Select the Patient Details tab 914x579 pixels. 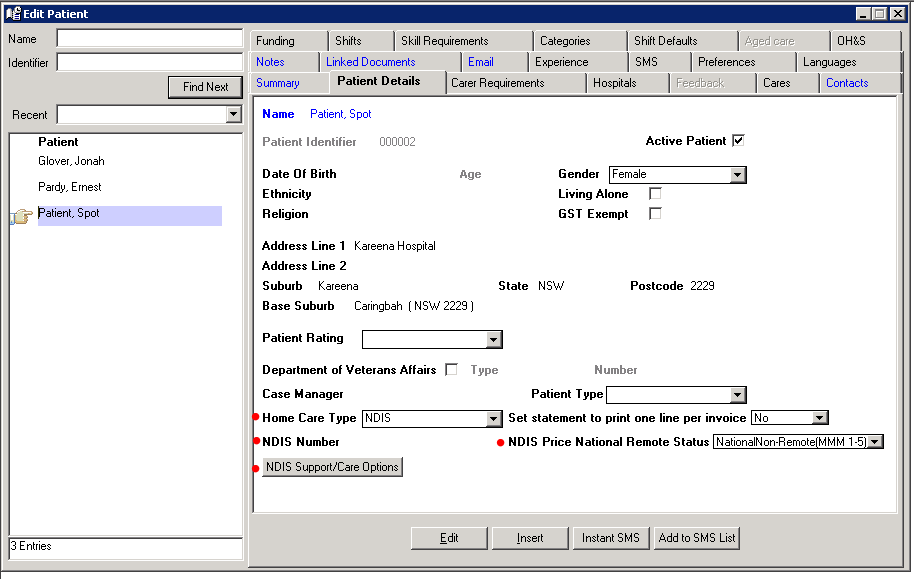pyautogui.click(x=388, y=81)
